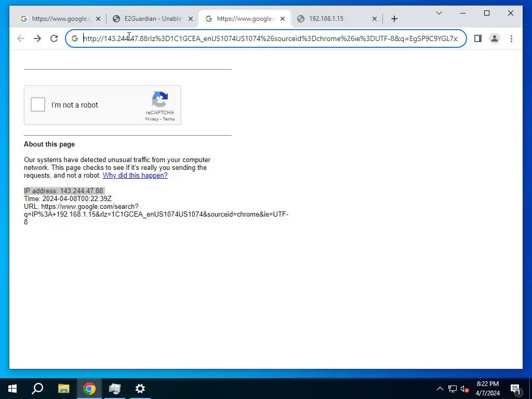Open Chrome profile avatar menu
The image size is (532, 399).
click(495, 38)
